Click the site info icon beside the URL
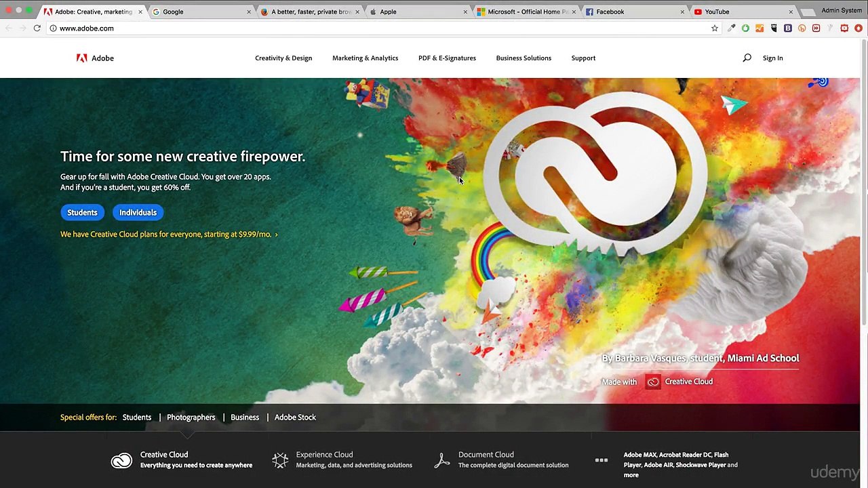The image size is (868, 488). pos(53,28)
